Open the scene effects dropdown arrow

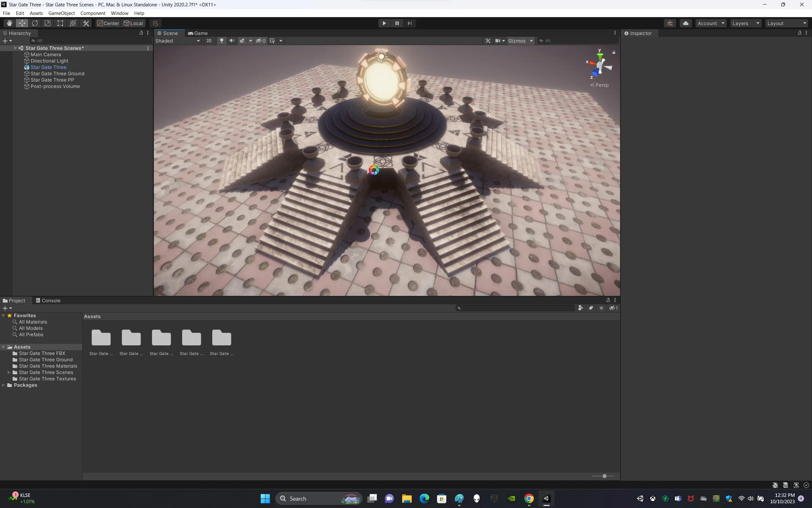(x=251, y=41)
